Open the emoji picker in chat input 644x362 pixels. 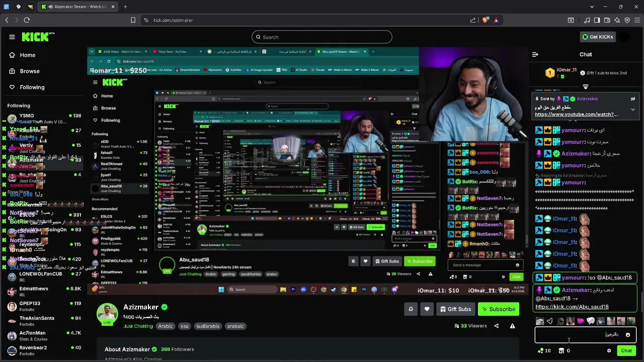coord(628,335)
